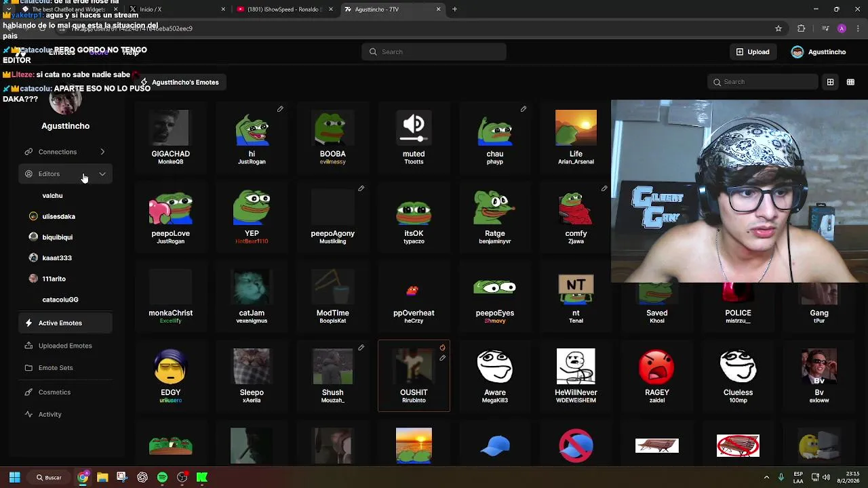Screen dimensions: 868x488
Task: Click the edit pencil on Shush emote
Action: pyautogui.click(x=361, y=348)
